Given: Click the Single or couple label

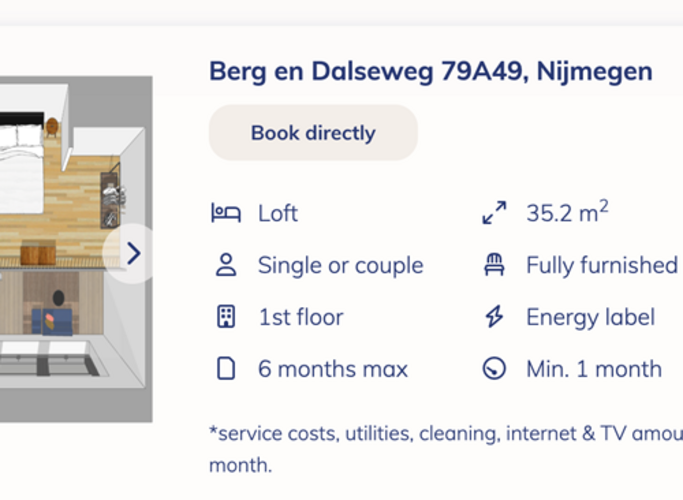Looking at the screenshot, I should pyautogui.click(x=340, y=265).
